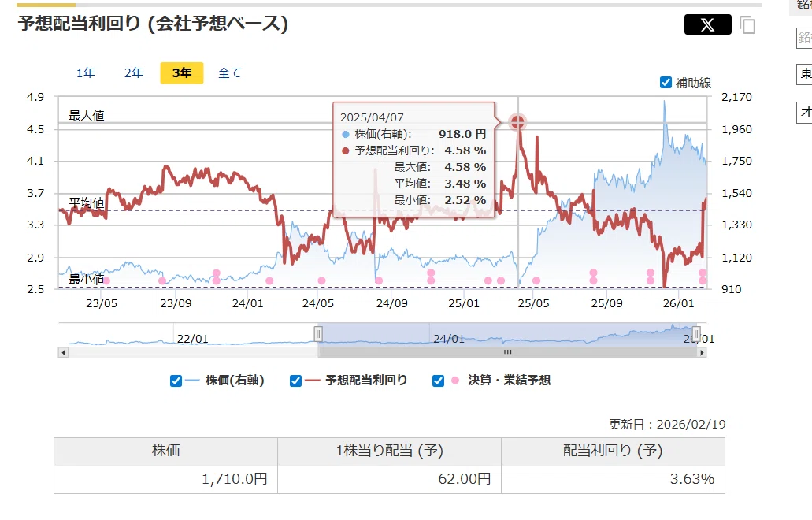Click the navigator scrollbar grip

click(x=507, y=352)
